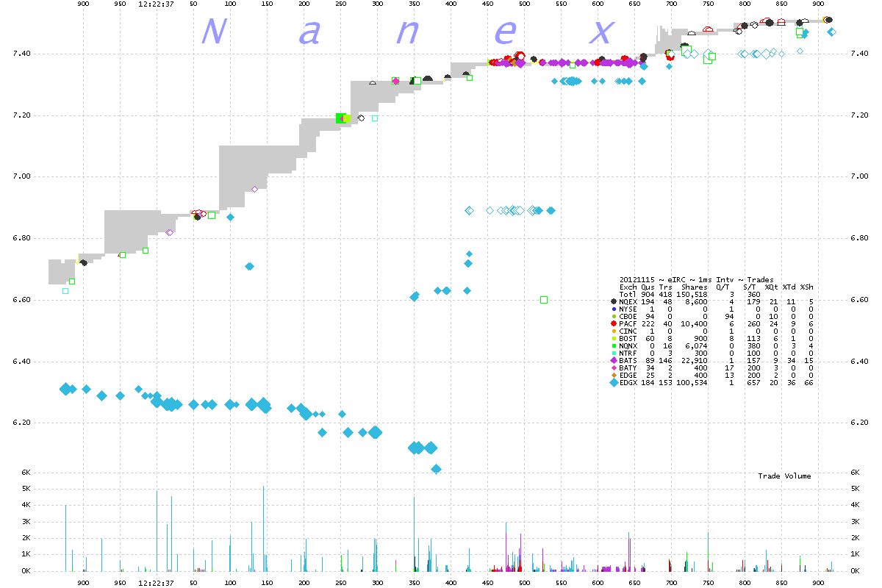
Task: Click the 'NYSE' exchange label
Action: tap(628, 309)
